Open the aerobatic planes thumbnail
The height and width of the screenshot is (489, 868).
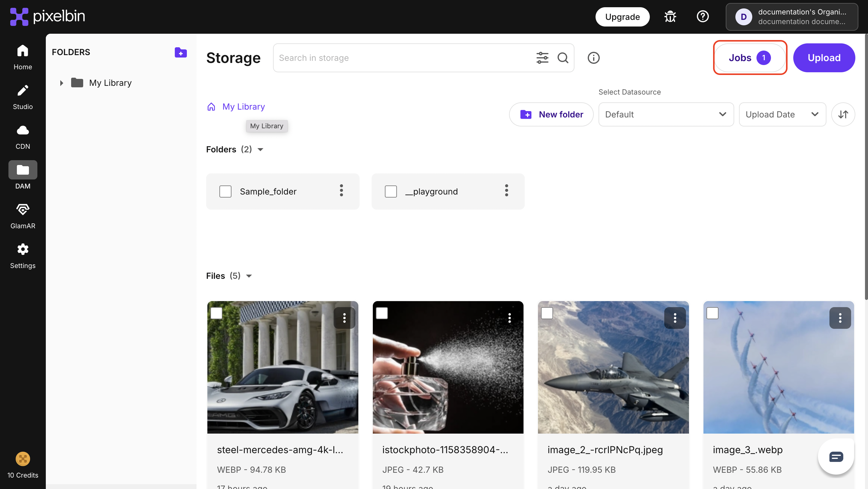(x=778, y=367)
